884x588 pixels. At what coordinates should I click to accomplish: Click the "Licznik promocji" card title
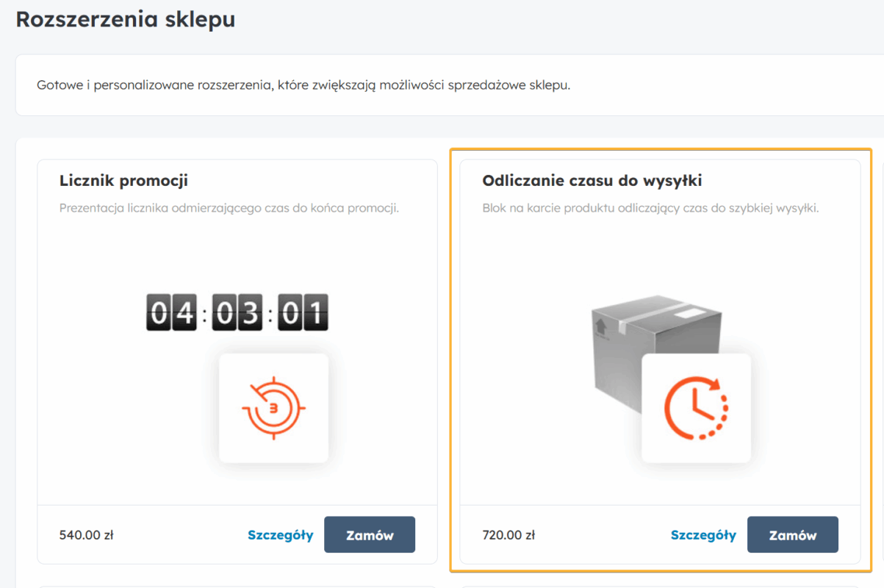point(123,180)
